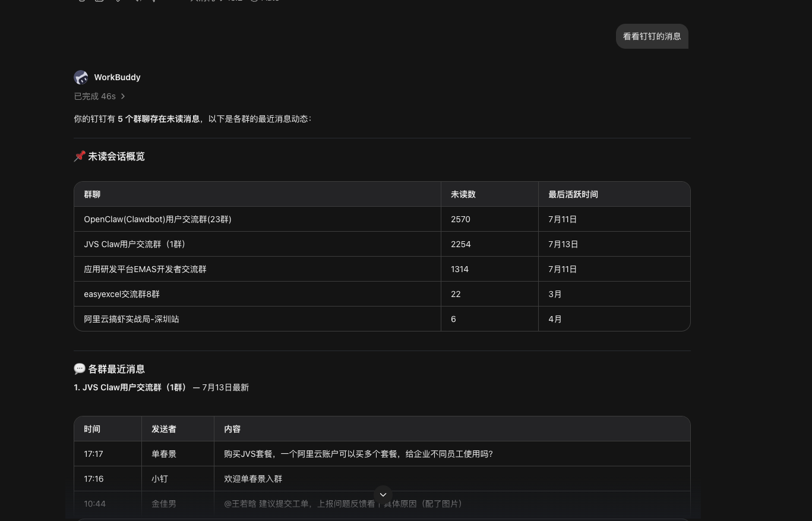Click the WorkBuddy sender name
Image resolution: width=812 pixels, height=521 pixels.
point(117,77)
